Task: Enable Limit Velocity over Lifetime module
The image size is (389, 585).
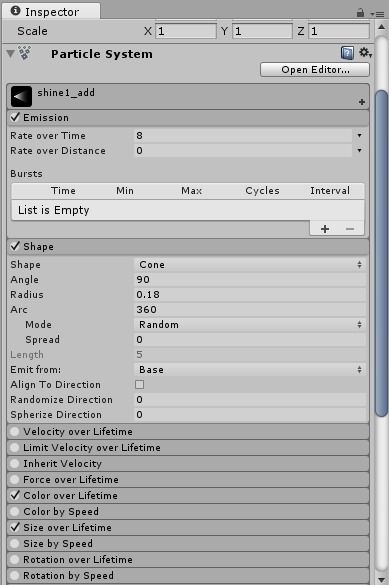Action: [x=15, y=447]
